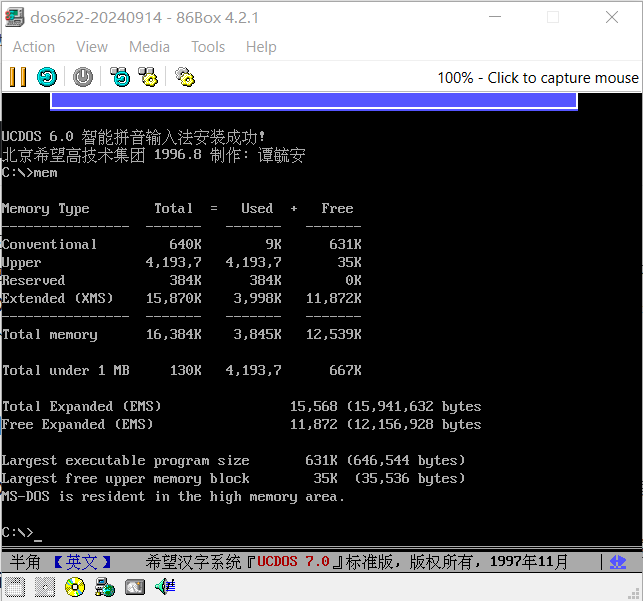Click the sound speaker status icon
The height and width of the screenshot is (601, 643).
164,587
